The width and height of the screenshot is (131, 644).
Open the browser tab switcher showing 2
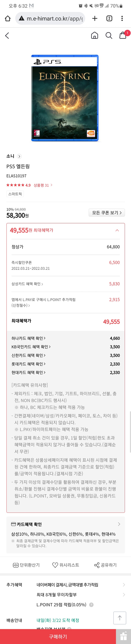(x=109, y=18)
